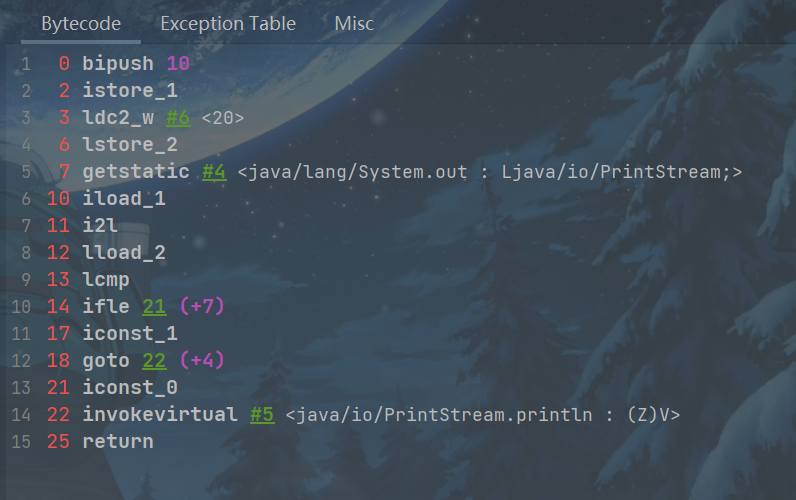Select the lcmp comparison instruction
Image resolution: width=796 pixels, height=500 pixels.
pyautogui.click(x=106, y=280)
